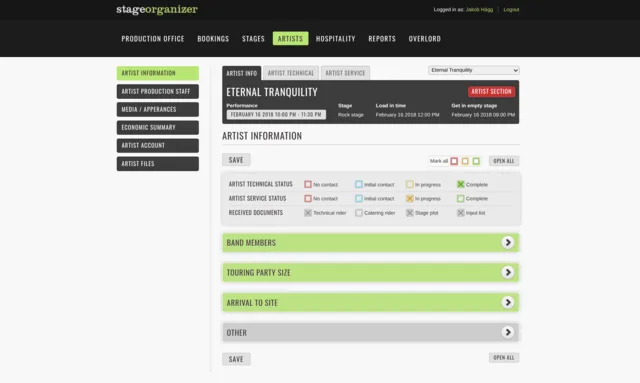Viewport: 640px width, 383px height.
Task: Open Overlord menu
Action: [424, 39]
